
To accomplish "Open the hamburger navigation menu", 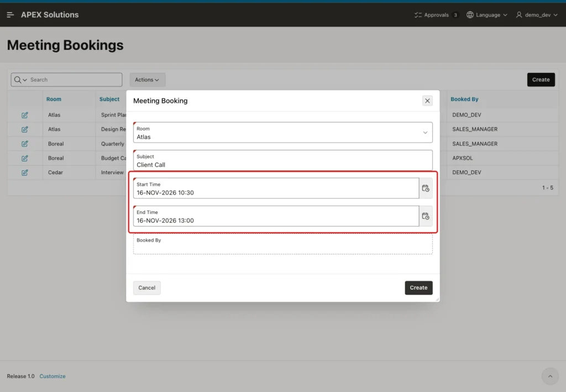I will 10,15.
